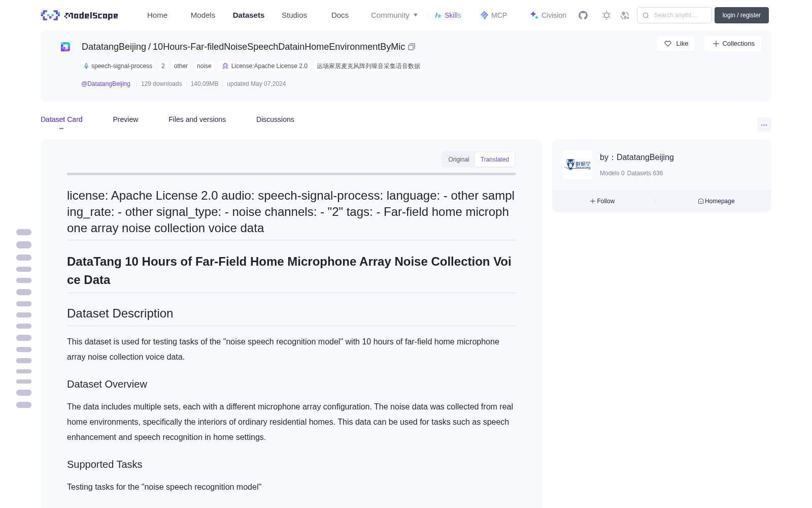Click the 'Supported Tasks' heading
812x508 pixels.
(105, 464)
